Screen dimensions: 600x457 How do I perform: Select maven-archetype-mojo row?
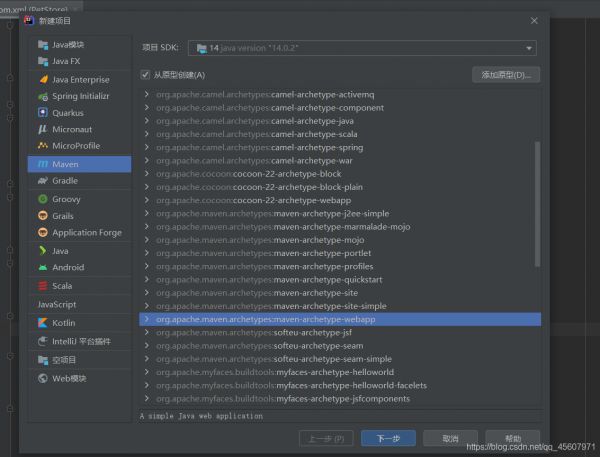(x=340, y=240)
